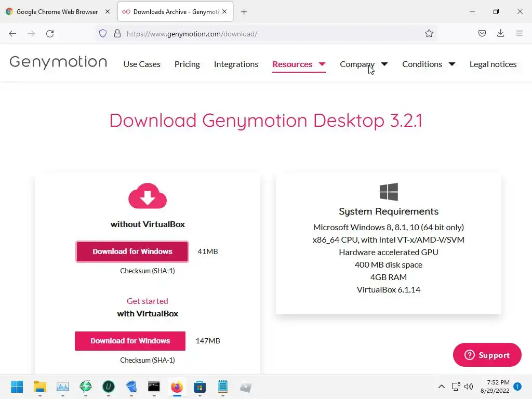Go back to the previous page

click(12, 34)
